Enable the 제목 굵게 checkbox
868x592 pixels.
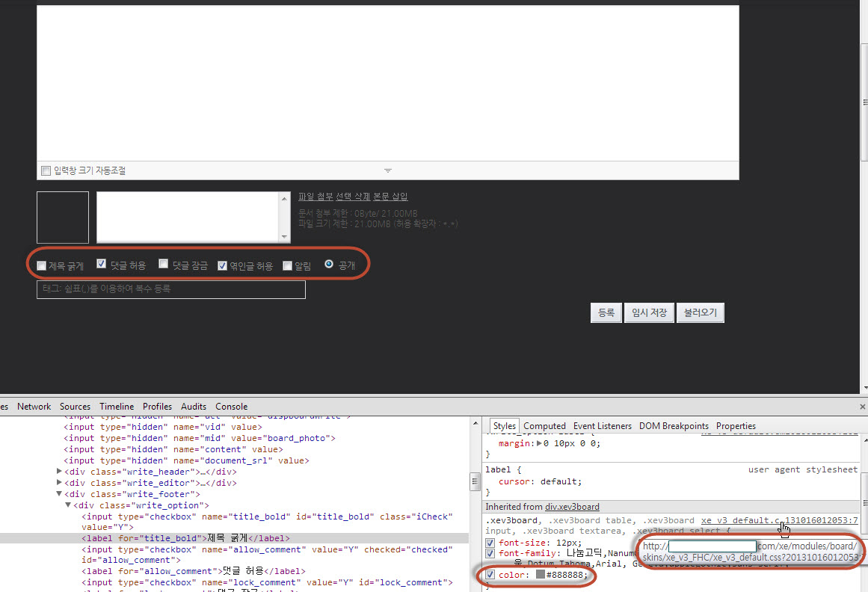click(42, 265)
